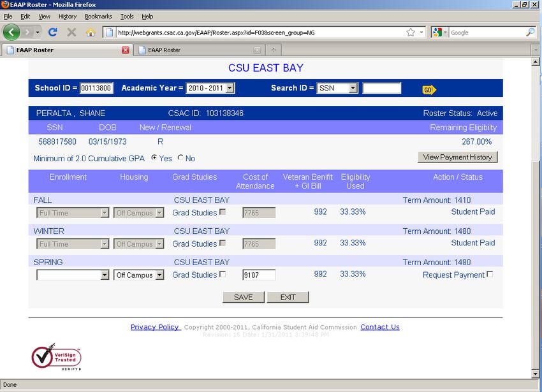Image resolution: width=542 pixels, height=392 pixels.
Task: Click the School ID input field
Action: [96, 88]
